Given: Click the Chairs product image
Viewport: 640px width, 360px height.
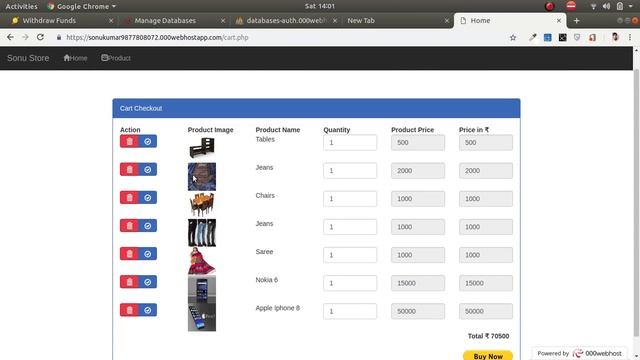Looking at the screenshot, I should 202,204.
